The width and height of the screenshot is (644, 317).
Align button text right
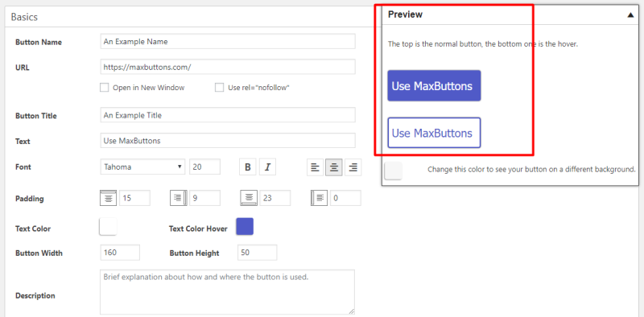(x=353, y=167)
